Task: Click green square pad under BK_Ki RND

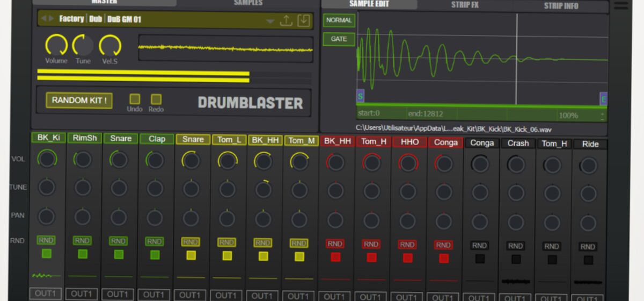Action: [47, 254]
